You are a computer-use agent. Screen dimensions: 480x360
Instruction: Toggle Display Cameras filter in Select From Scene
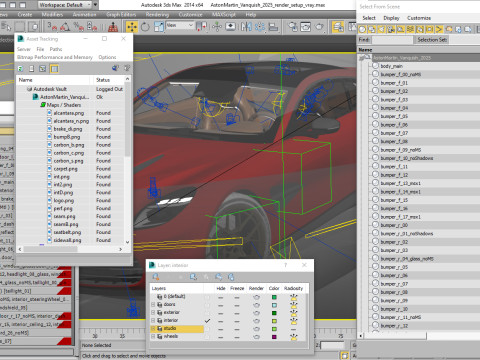click(391, 30)
